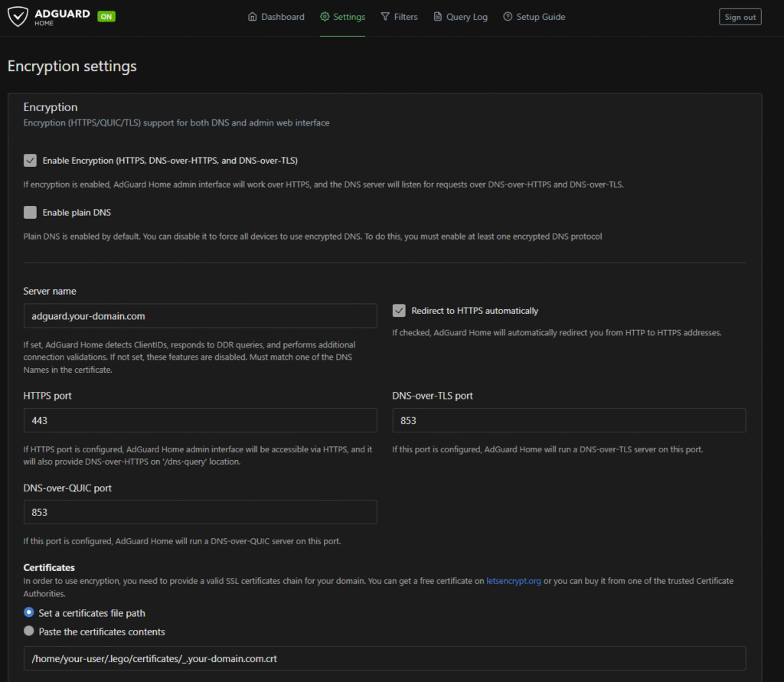Open the letsencrypt.org link
The height and width of the screenshot is (682, 784).
click(x=513, y=581)
